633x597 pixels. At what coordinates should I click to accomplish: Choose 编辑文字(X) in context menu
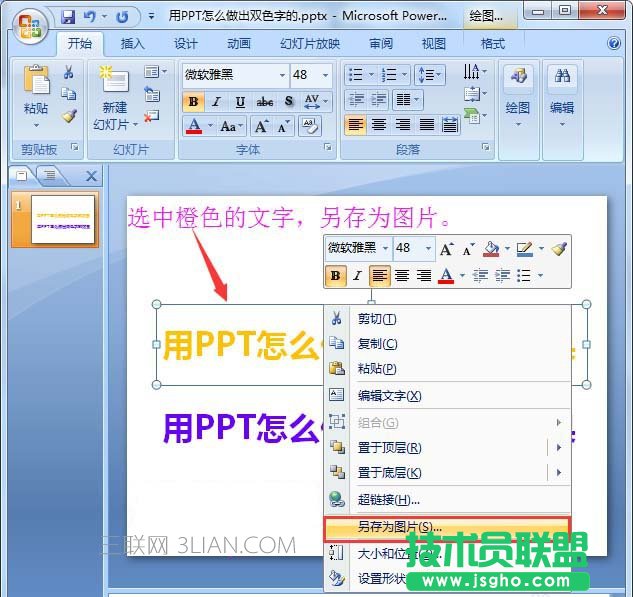448,396
